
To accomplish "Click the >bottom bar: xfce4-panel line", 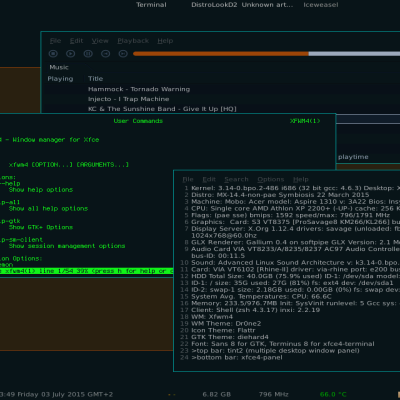I will pyautogui.click(x=237, y=357).
